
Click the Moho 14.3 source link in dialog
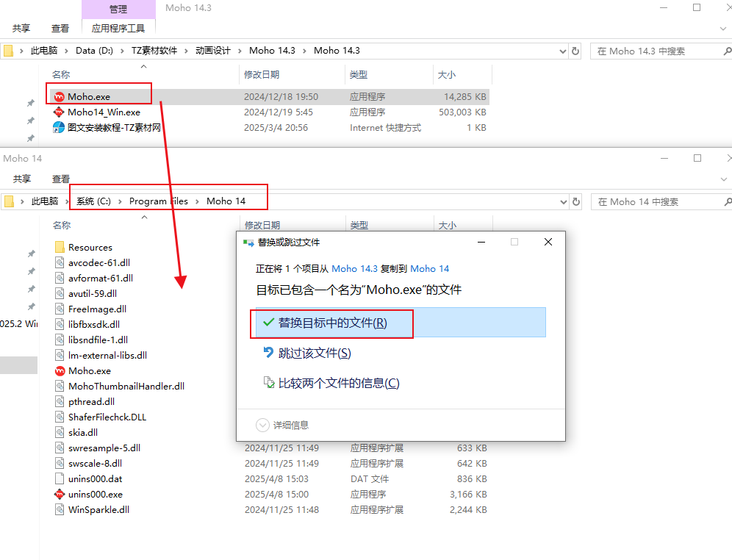(354, 269)
